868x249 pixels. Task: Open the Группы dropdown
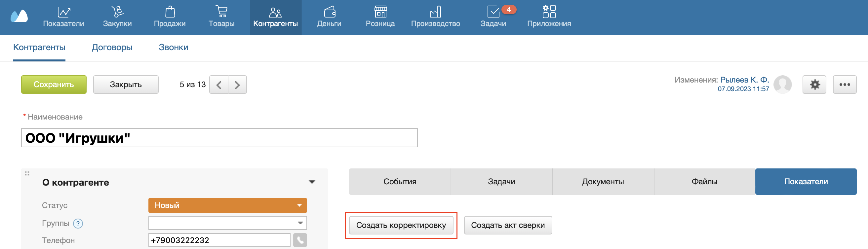point(227,223)
